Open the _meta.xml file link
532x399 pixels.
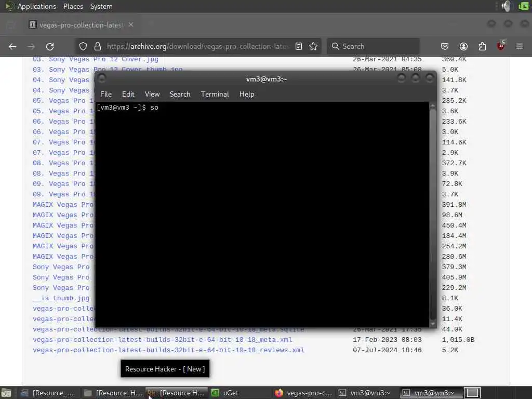pyautogui.click(x=162, y=340)
